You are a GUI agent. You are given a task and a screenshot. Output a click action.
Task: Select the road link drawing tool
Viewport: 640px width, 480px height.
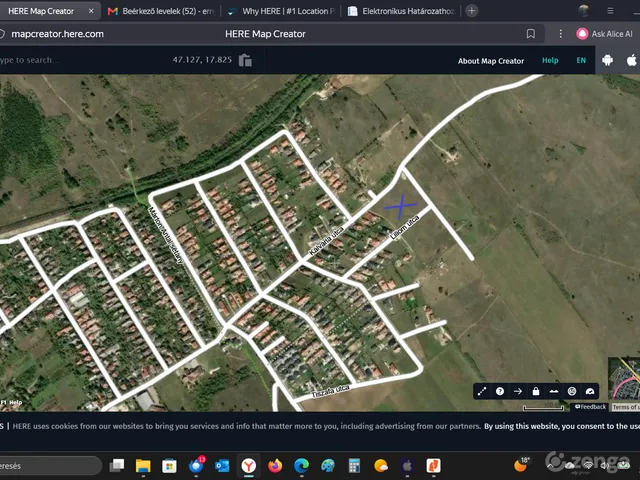(482, 391)
